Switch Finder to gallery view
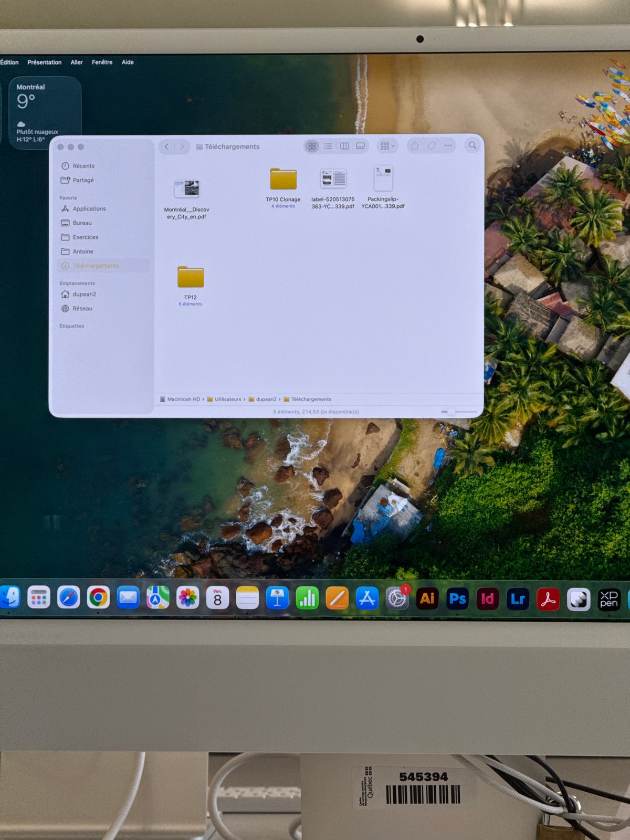 [361, 146]
